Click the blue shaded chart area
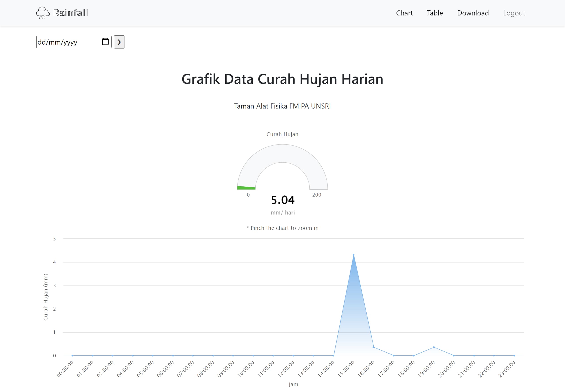Viewport: 565px width, 392px height. [x=353, y=319]
